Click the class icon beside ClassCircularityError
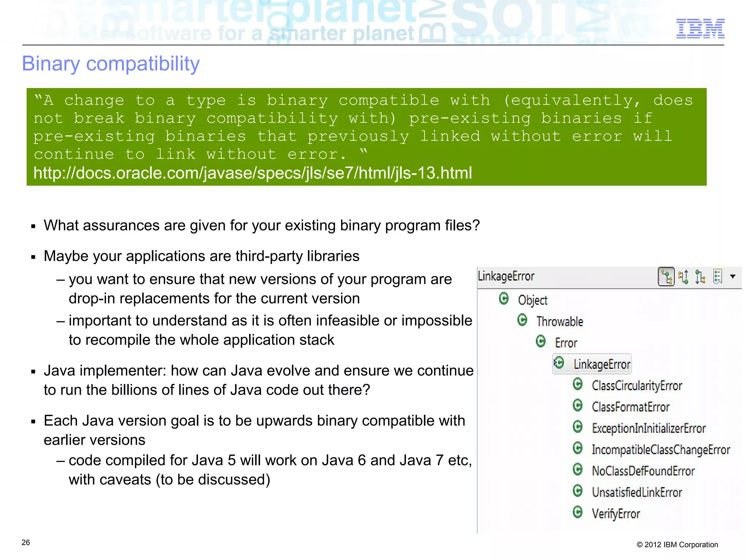Viewport: 747px width, 560px height. pyautogui.click(x=578, y=384)
